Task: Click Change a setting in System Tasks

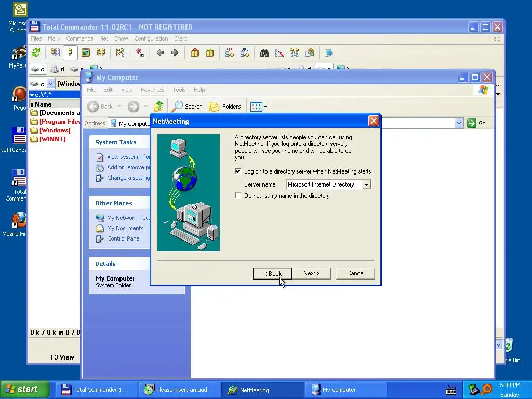Action: click(x=128, y=178)
